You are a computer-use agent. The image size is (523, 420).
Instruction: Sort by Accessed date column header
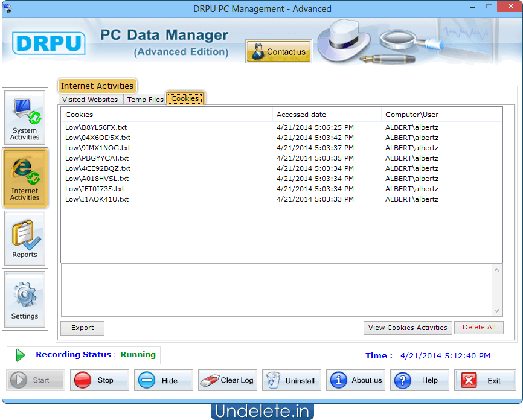[x=327, y=115]
